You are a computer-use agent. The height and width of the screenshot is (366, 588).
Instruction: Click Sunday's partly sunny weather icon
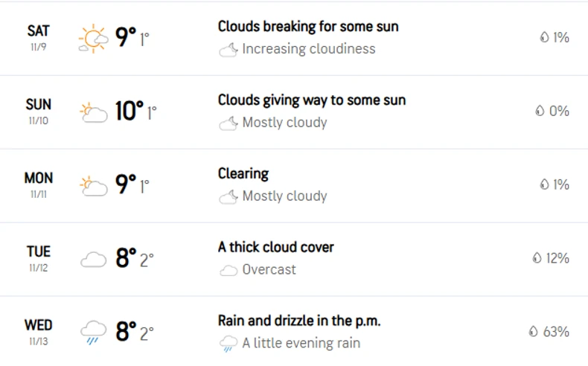coord(93,112)
